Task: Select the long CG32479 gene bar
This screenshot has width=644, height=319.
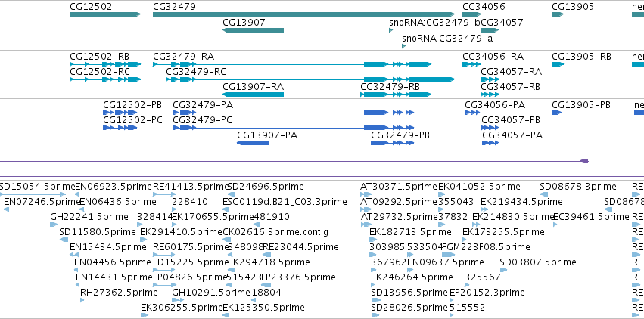Action: (304, 14)
